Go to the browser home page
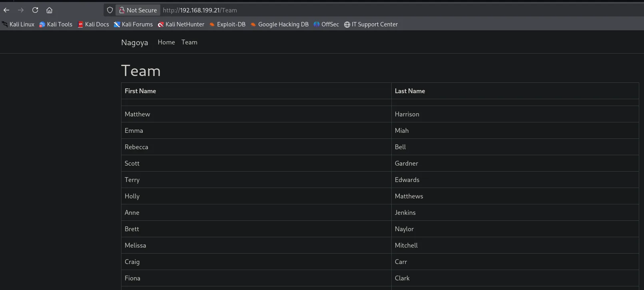The width and height of the screenshot is (644, 290). pos(50,10)
